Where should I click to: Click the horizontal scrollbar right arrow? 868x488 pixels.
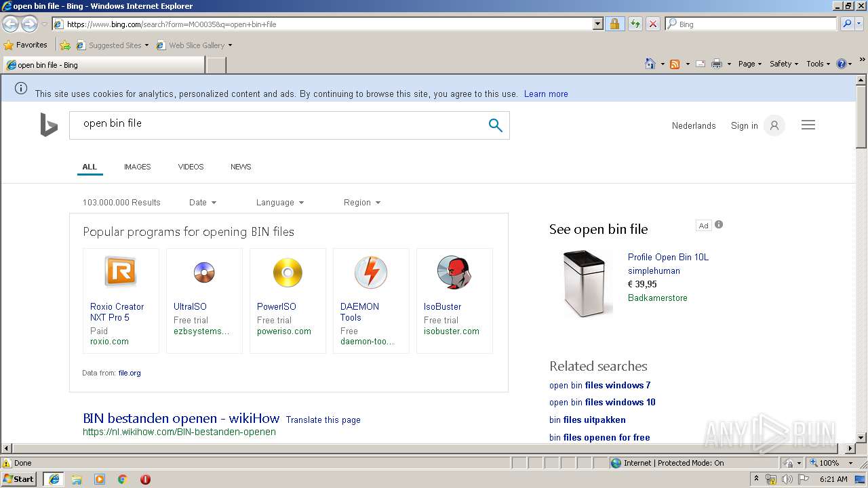point(850,449)
